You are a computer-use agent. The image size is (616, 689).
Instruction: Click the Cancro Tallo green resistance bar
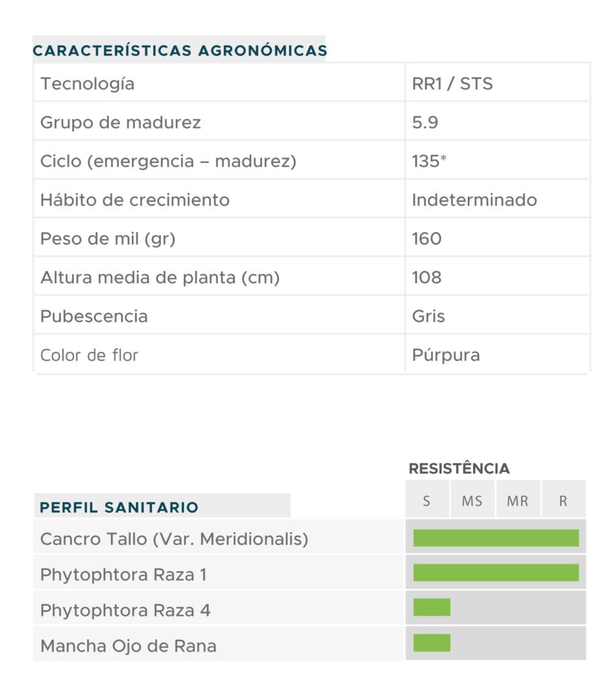click(495, 538)
